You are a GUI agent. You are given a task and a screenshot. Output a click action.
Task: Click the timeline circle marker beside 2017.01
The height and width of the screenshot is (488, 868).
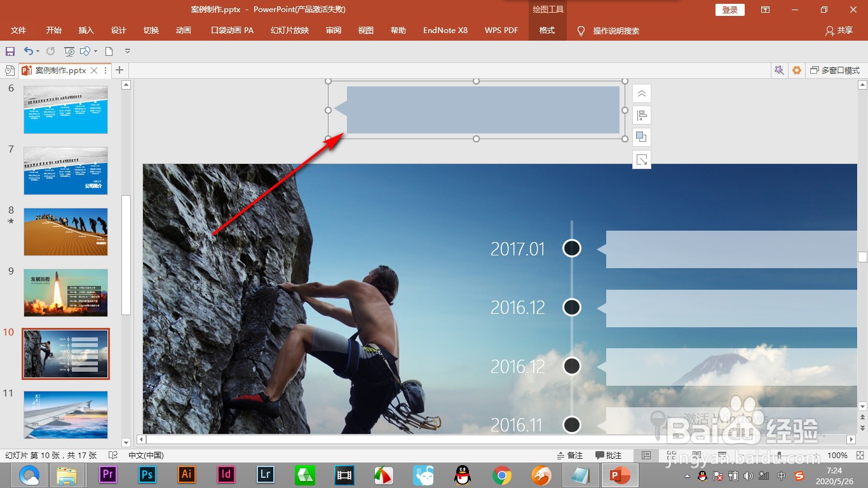572,248
